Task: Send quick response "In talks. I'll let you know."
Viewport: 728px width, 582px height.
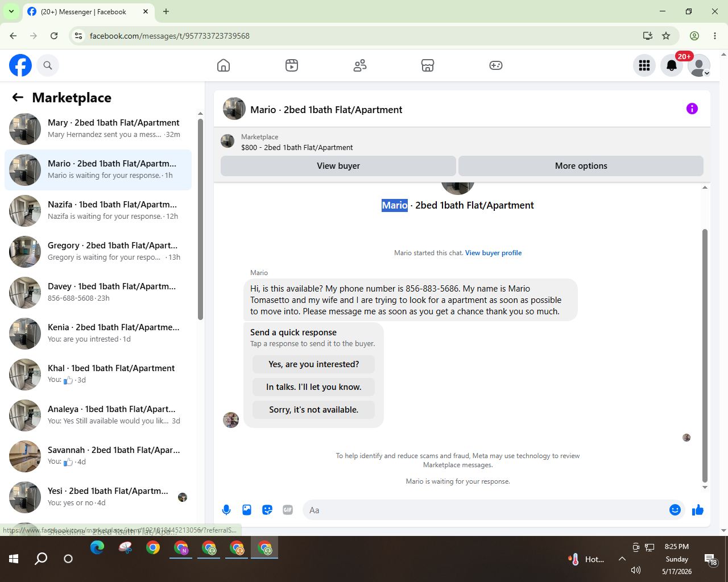Action: click(314, 387)
